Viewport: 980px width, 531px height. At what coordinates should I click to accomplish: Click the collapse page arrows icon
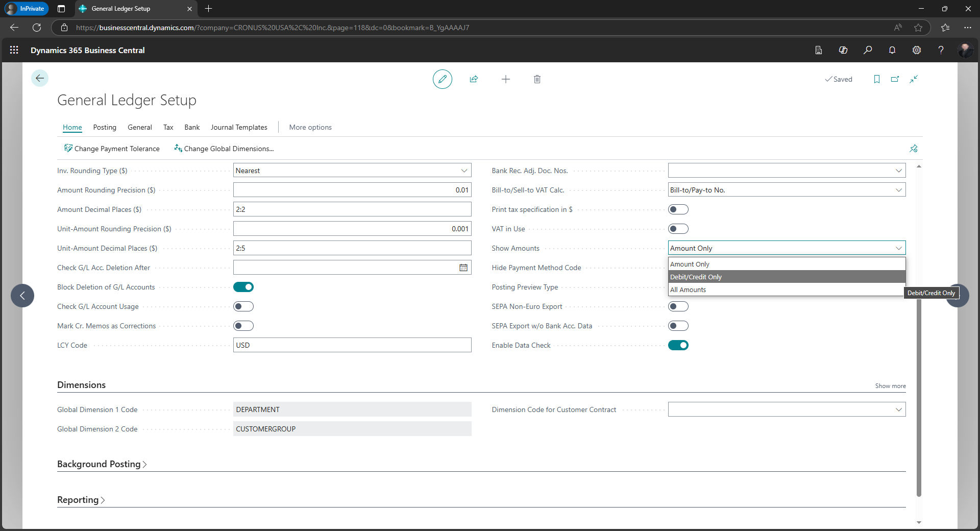pos(914,79)
